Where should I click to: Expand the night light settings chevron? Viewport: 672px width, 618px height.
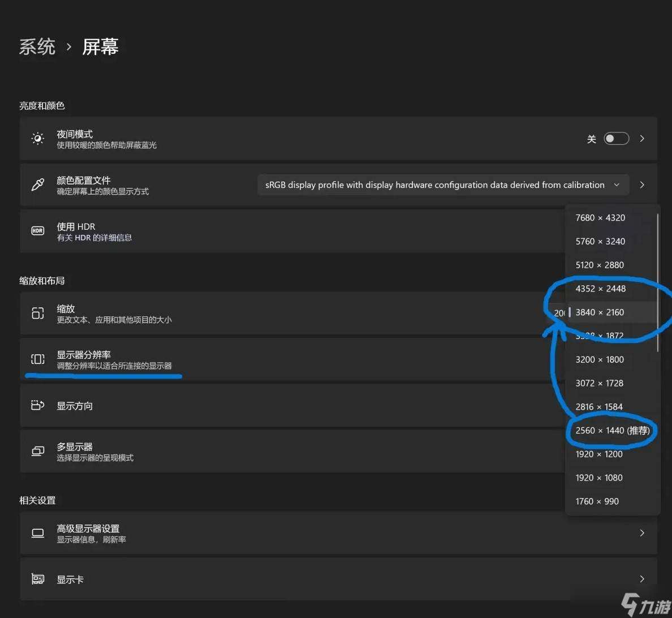point(642,139)
